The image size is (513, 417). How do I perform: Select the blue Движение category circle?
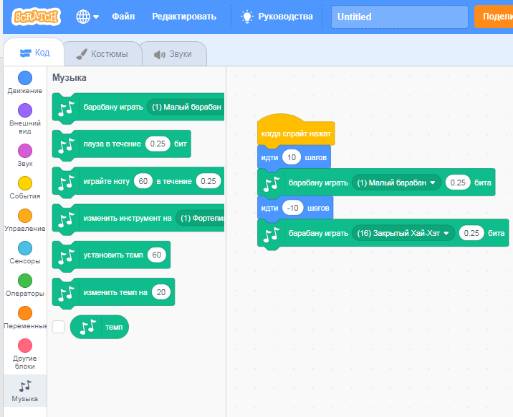[x=25, y=78]
